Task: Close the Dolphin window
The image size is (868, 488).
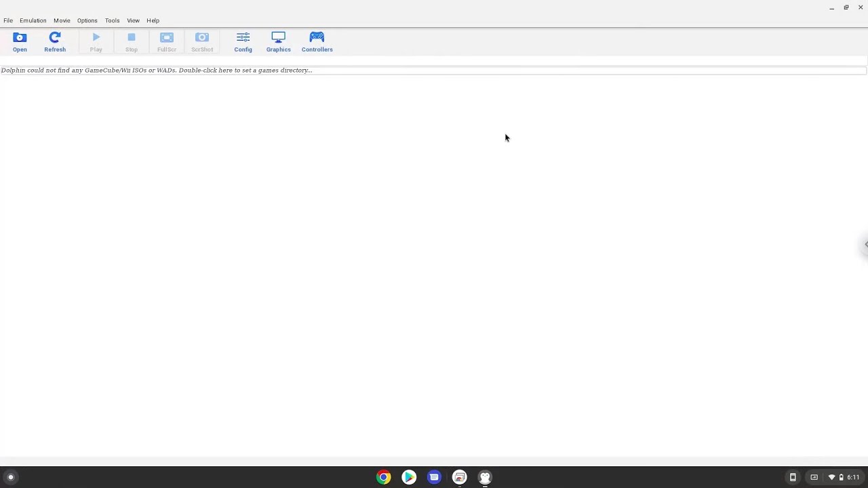Action: pyautogui.click(x=861, y=7)
